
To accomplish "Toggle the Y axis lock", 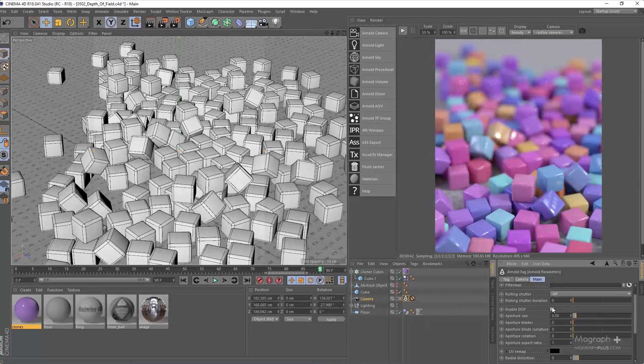I will coord(111,23).
